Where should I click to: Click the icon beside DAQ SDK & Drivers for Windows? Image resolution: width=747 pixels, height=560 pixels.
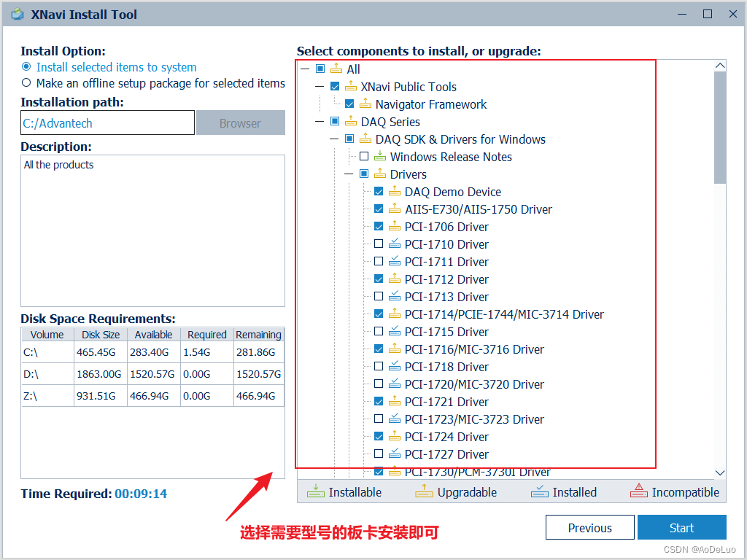pos(365,139)
